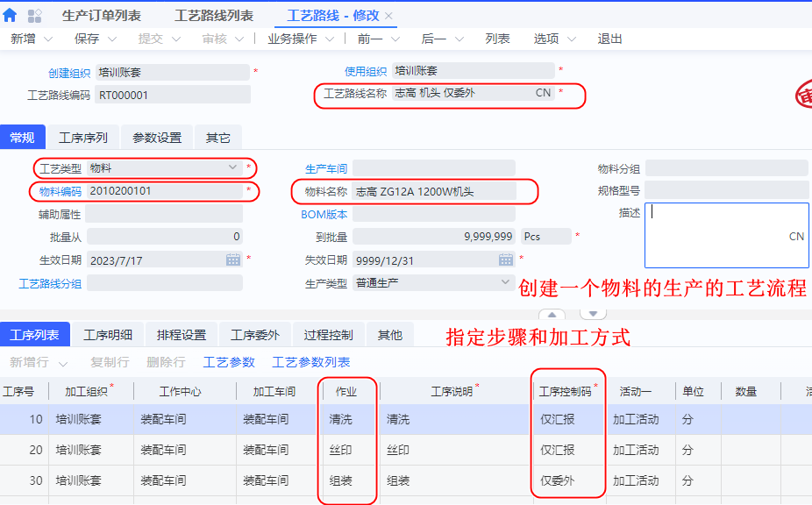Switch to the 参数设置 tab

pos(157,138)
